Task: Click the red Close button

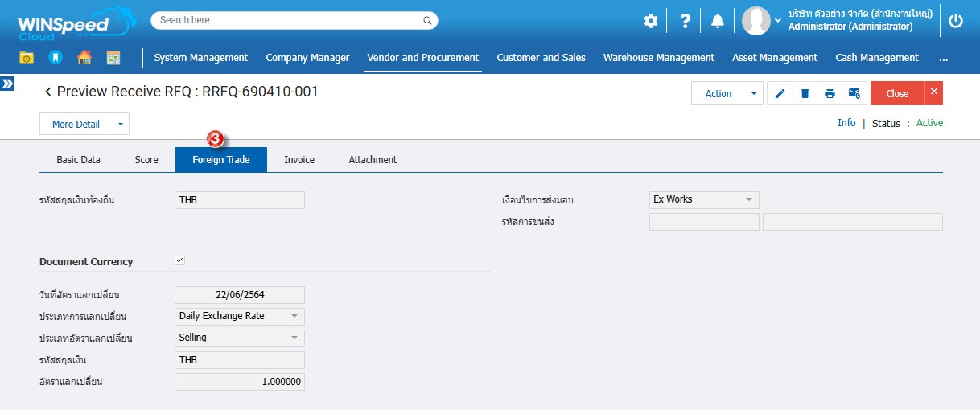Action: (x=896, y=93)
